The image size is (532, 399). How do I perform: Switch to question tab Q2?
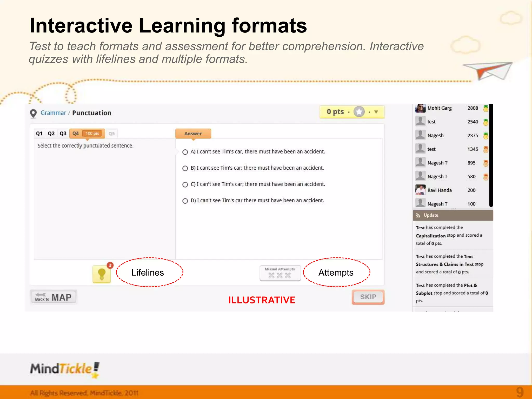click(x=51, y=134)
